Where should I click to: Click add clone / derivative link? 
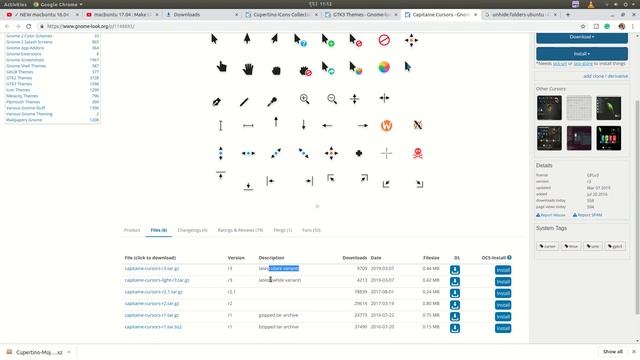point(606,76)
